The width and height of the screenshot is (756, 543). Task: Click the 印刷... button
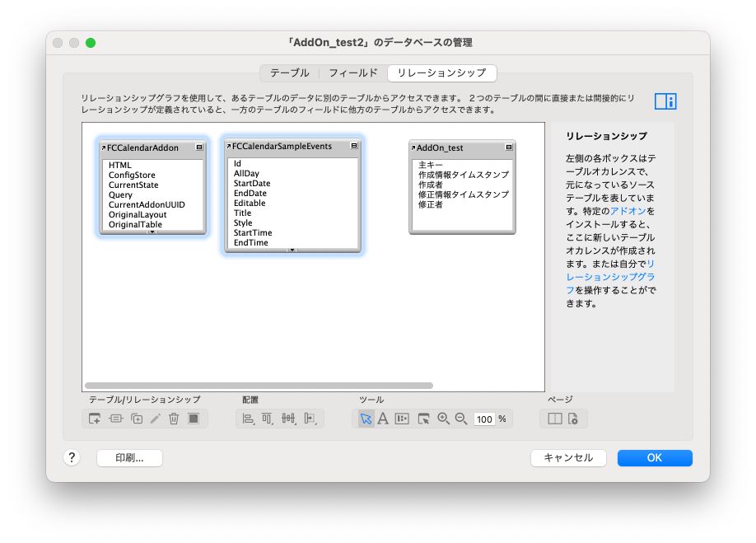click(129, 457)
